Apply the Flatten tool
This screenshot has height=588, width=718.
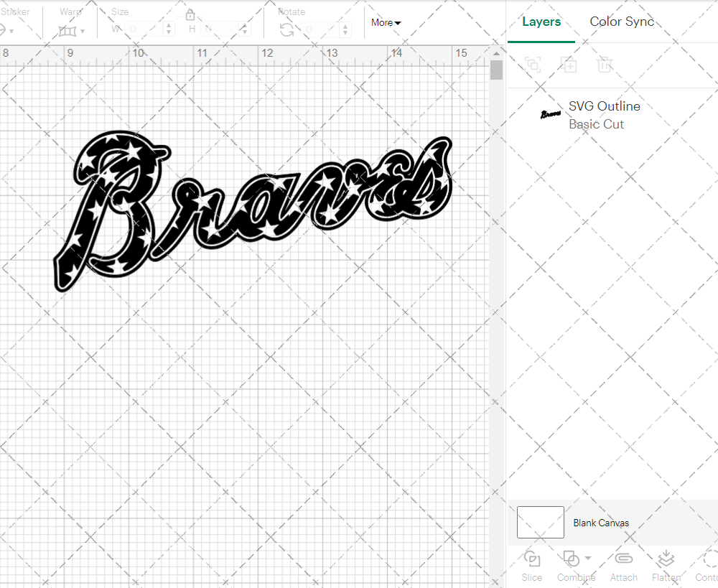[x=666, y=566]
